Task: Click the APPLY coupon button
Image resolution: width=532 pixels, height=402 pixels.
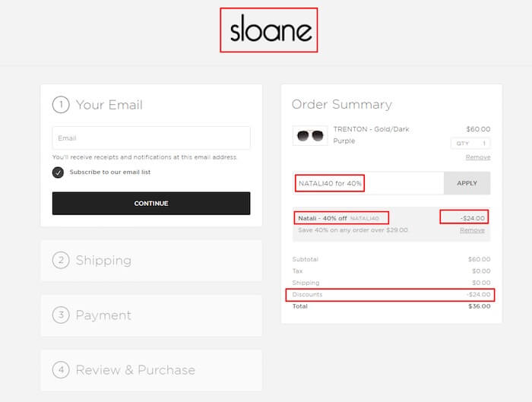Action: (467, 183)
